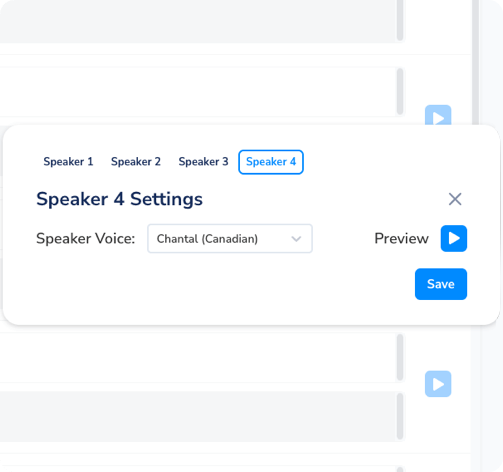Focus the gray text area at the top

pyautogui.click(x=198, y=21)
